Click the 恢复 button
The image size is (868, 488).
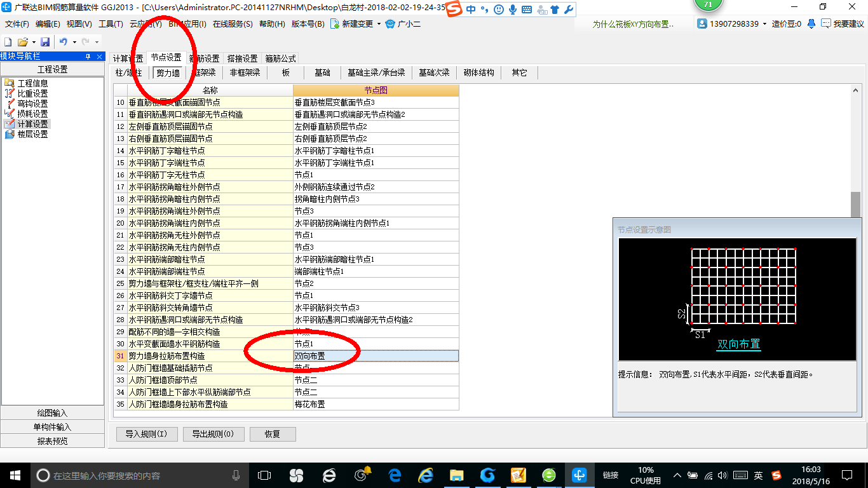point(272,435)
